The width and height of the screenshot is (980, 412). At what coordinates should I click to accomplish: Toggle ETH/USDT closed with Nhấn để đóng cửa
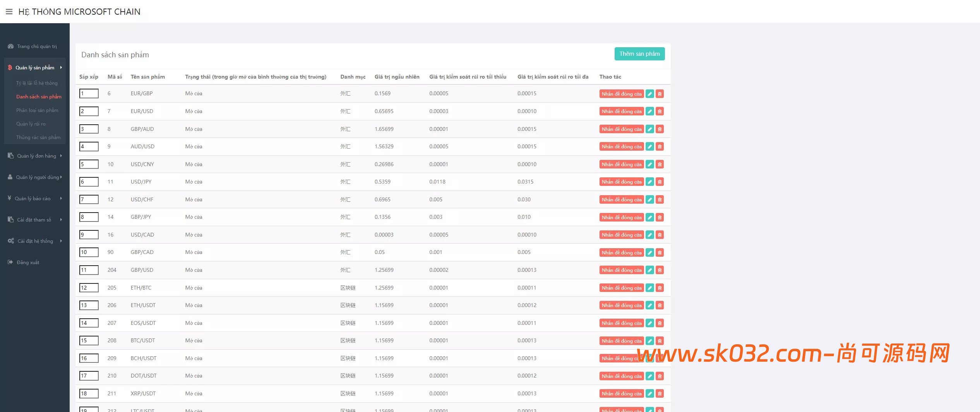(x=621, y=306)
